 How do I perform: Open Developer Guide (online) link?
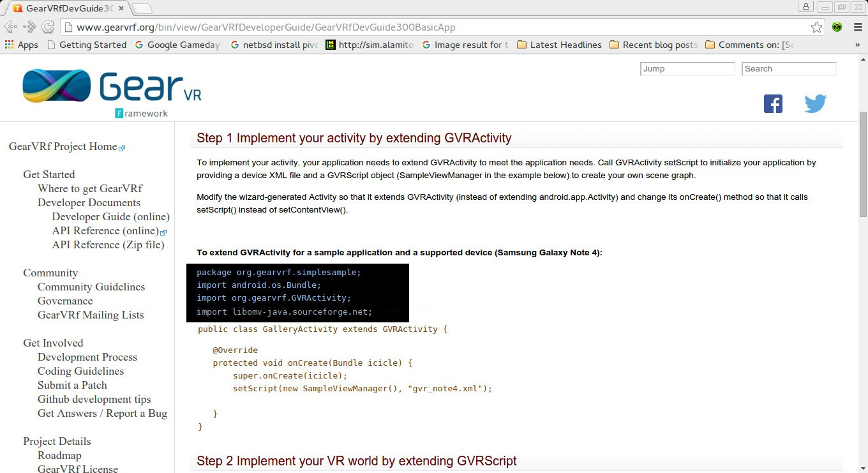[x=111, y=216]
